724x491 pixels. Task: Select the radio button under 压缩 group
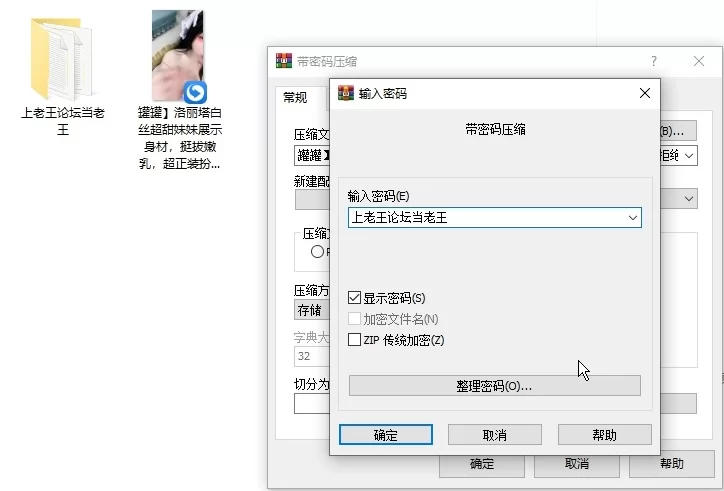[317, 252]
